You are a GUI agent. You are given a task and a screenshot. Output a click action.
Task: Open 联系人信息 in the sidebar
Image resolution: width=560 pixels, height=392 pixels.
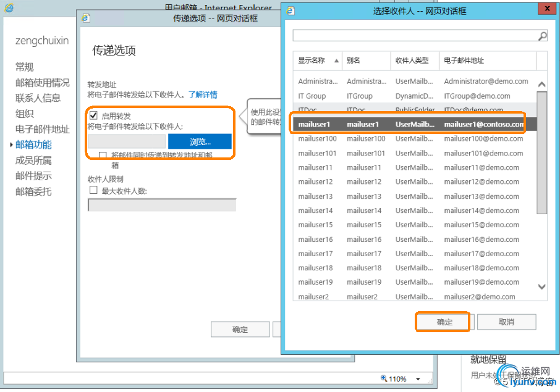click(38, 98)
